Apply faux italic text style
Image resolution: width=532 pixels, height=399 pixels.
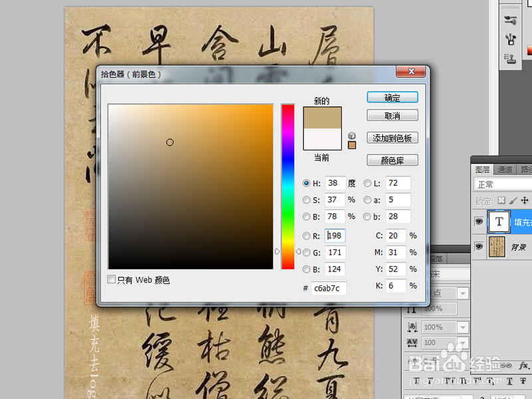point(430,381)
